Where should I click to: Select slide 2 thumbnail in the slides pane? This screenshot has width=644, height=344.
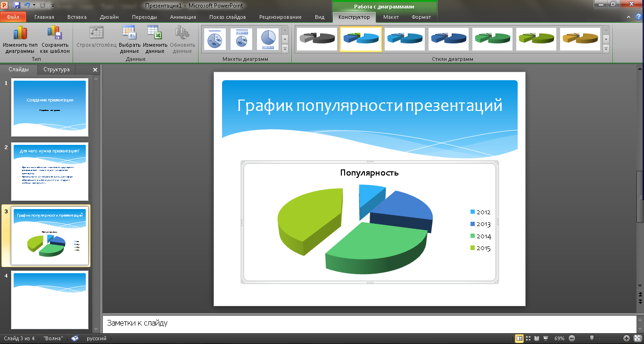50,172
